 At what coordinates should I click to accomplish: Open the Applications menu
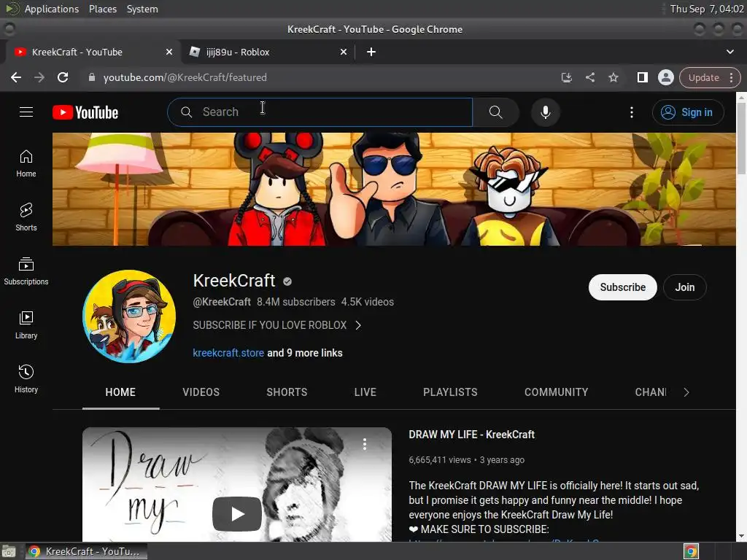52,9
